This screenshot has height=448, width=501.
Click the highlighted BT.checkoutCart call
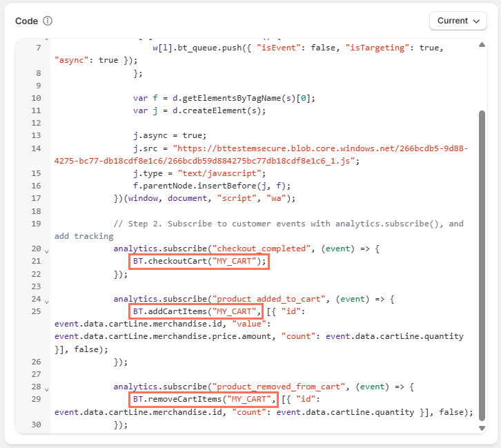tap(199, 262)
